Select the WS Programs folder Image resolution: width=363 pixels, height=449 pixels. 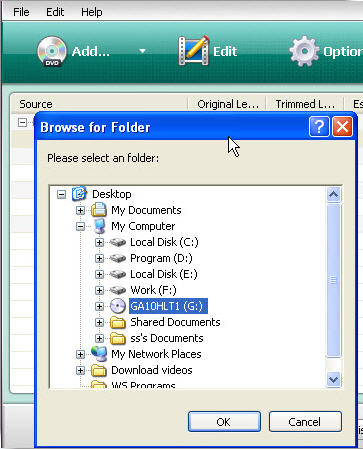pos(143,385)
